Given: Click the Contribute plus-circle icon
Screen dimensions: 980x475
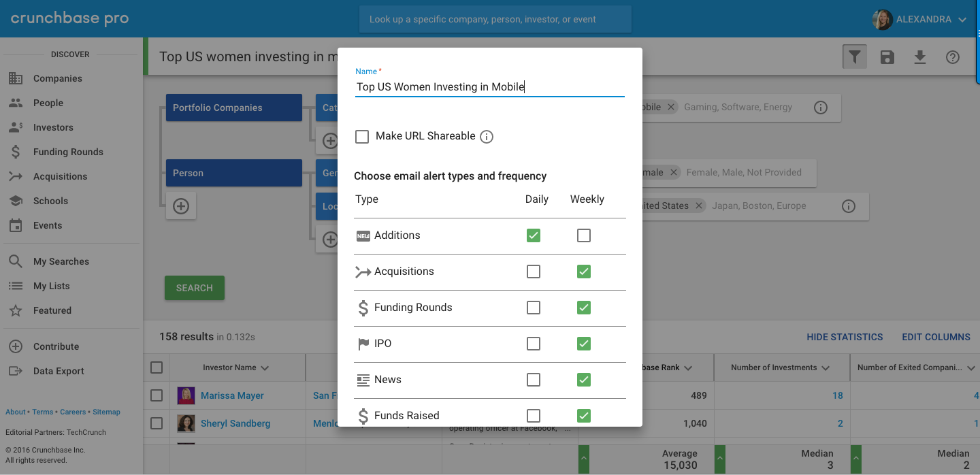Looking at the screenshot, I should pos(16,346).
